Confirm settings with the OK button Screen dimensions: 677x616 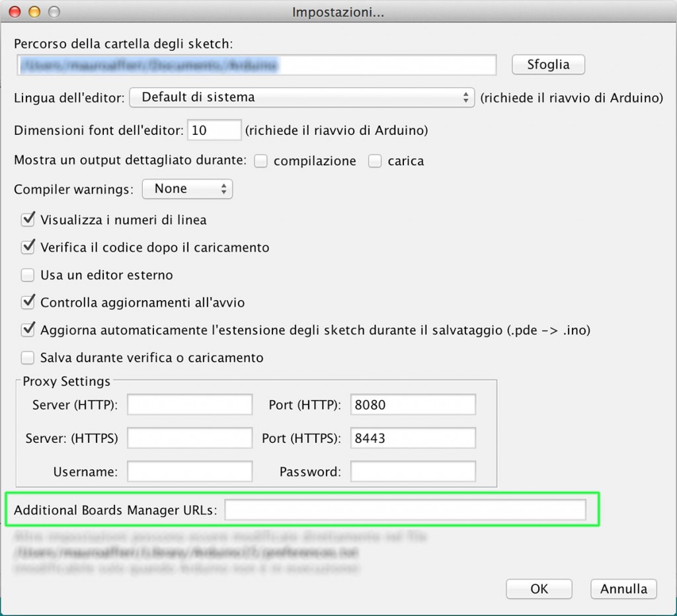(539, 589)
